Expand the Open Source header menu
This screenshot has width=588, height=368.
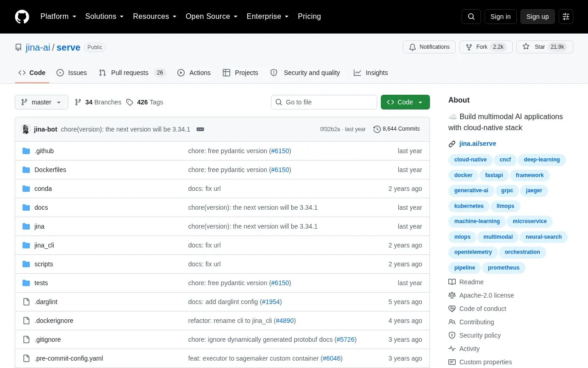(212, 17)
